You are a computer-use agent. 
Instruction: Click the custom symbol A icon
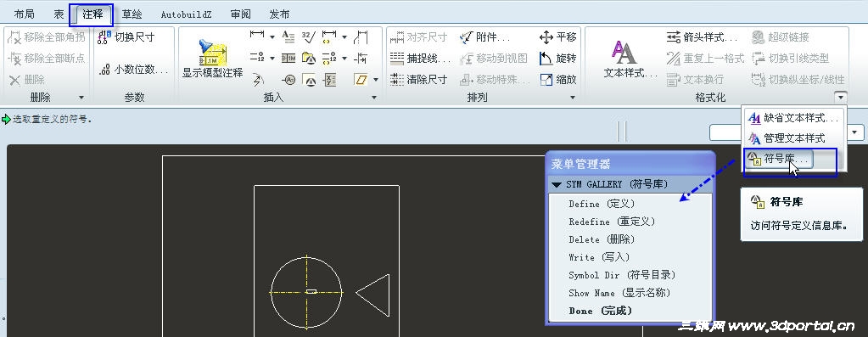tap(308, 80)
